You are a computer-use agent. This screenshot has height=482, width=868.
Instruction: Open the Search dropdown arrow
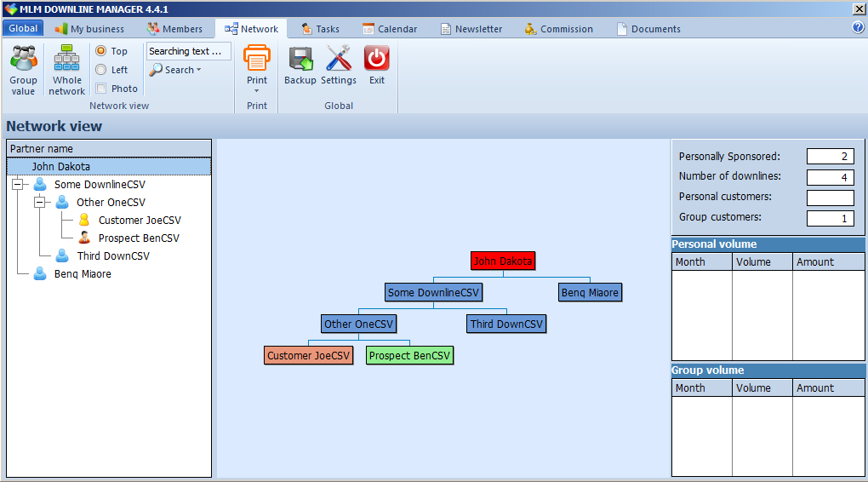click(199, 70)
